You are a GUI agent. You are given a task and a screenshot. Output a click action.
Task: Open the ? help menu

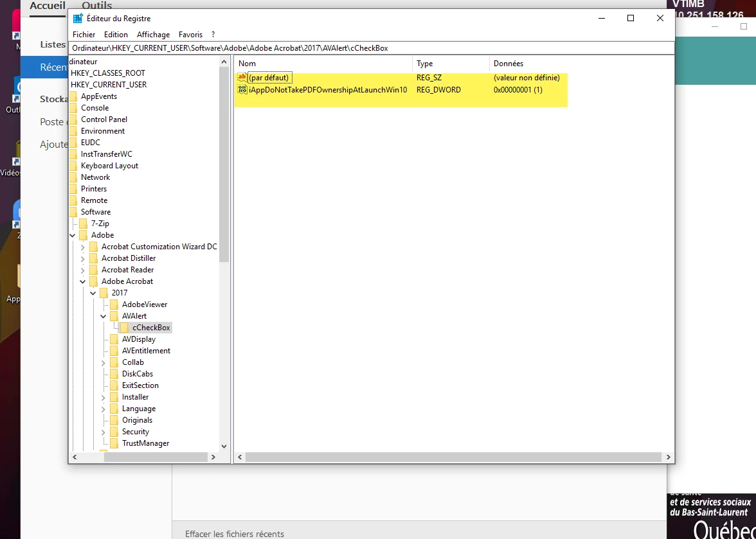pyautogui.click(x=213, y=35)
